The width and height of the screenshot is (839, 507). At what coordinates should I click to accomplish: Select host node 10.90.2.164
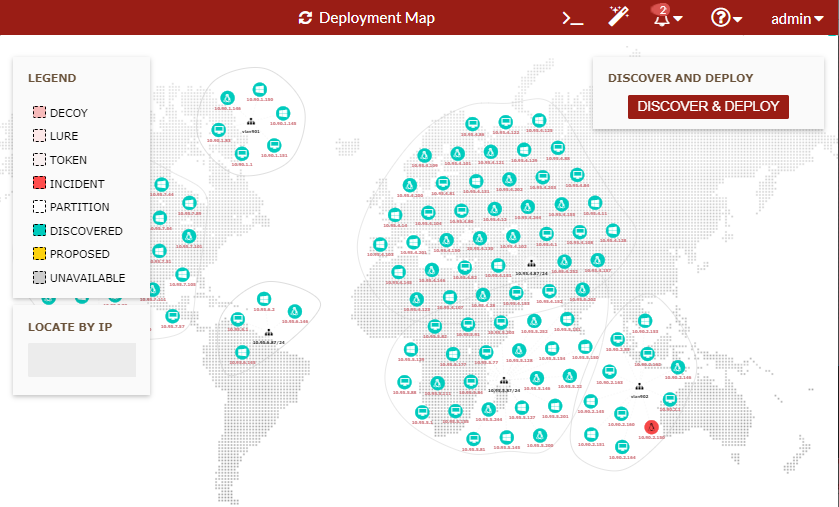[622, 446]
